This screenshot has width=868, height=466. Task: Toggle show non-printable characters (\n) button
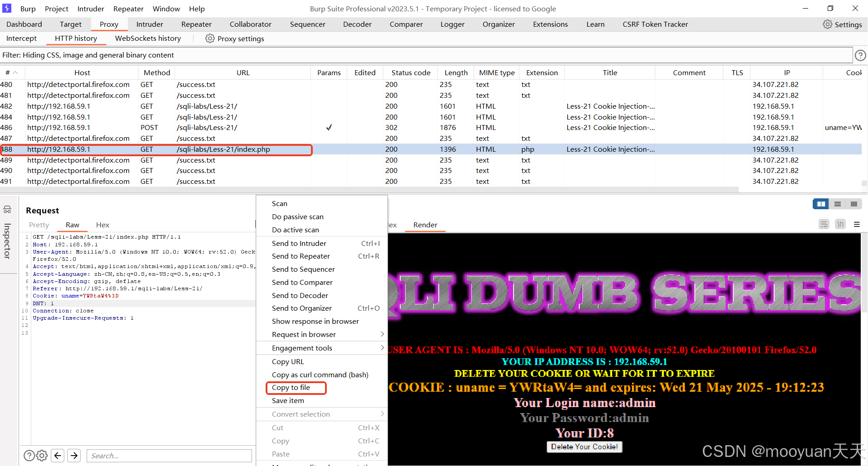pos(840,224)
